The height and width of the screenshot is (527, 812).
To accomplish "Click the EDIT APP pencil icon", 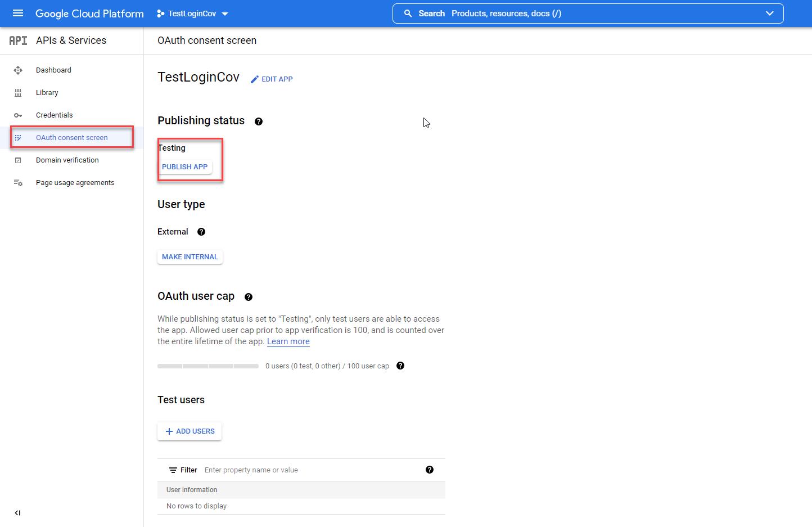I will (255, 79).
